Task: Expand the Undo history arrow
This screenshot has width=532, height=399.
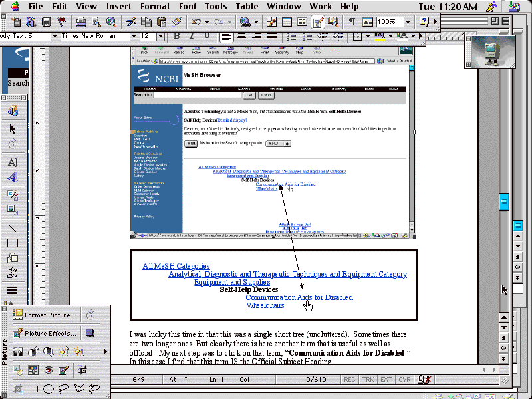Action: (207, 23)
